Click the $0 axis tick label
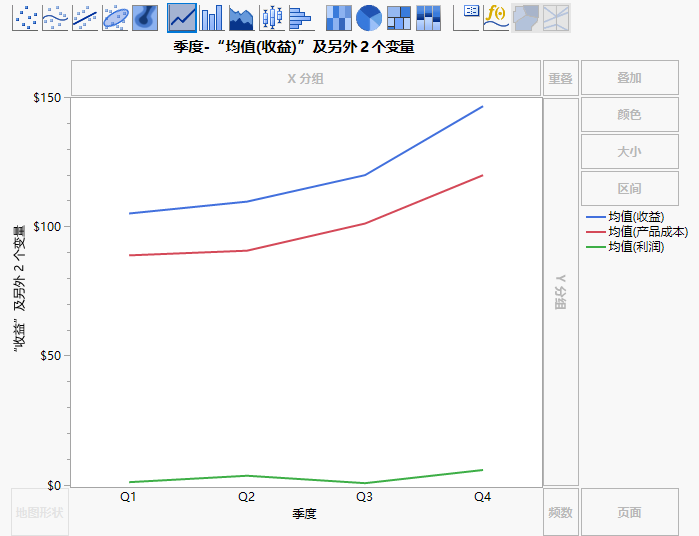The image size is (699, 536). pos(54,485)
